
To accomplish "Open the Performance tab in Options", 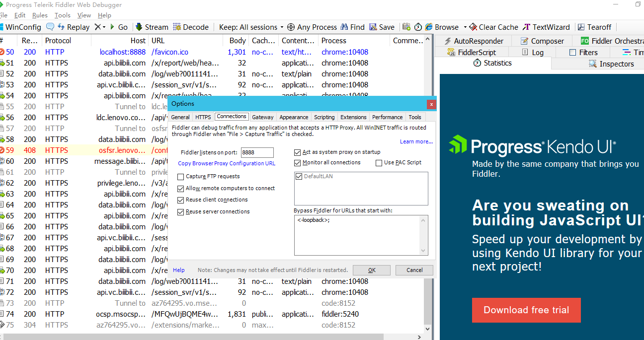I will [x=388, y=117].
